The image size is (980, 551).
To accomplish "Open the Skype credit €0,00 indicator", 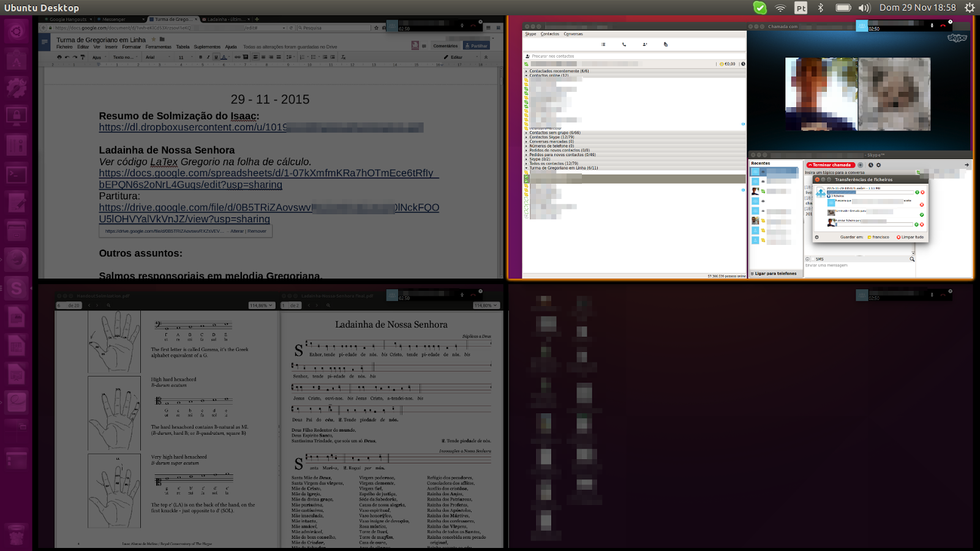I will pos(727,64).
